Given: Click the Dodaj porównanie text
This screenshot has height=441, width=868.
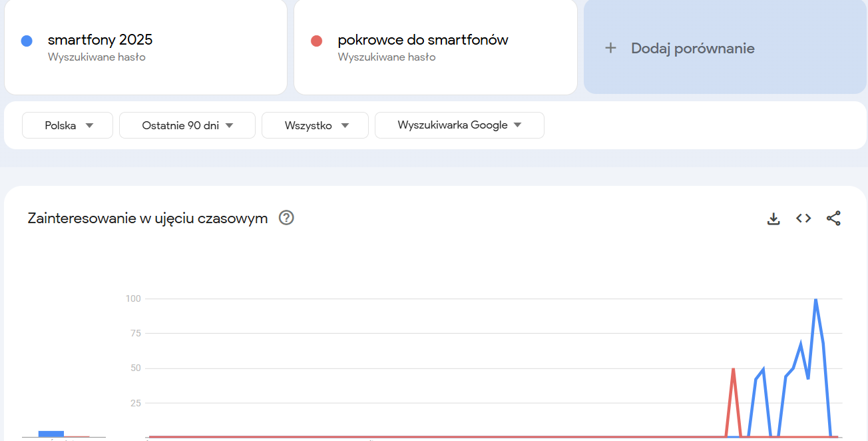Looking at the screenshot, I should pos(693,48).
